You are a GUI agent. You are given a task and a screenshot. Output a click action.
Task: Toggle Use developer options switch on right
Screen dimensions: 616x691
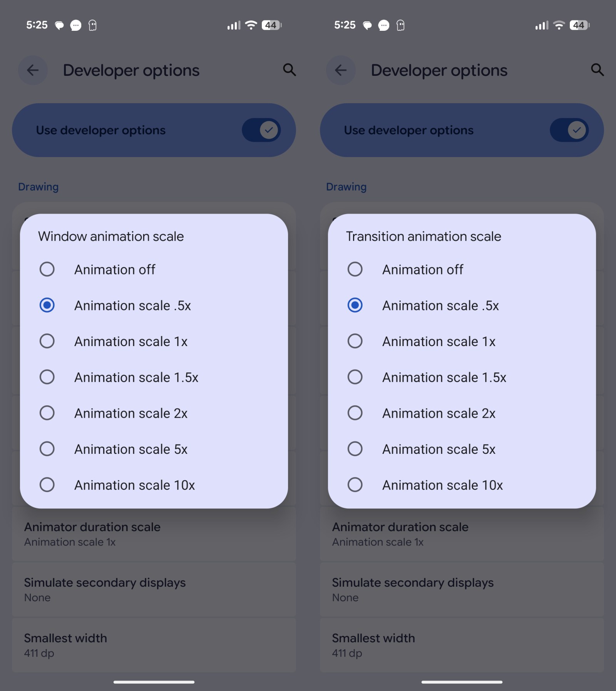(x=569, y=130)
